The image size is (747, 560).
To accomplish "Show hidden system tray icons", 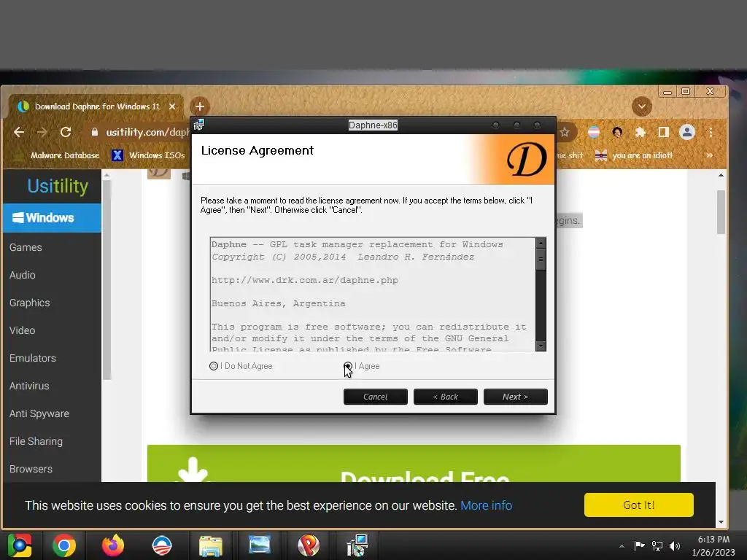I will tap(622, 545).
